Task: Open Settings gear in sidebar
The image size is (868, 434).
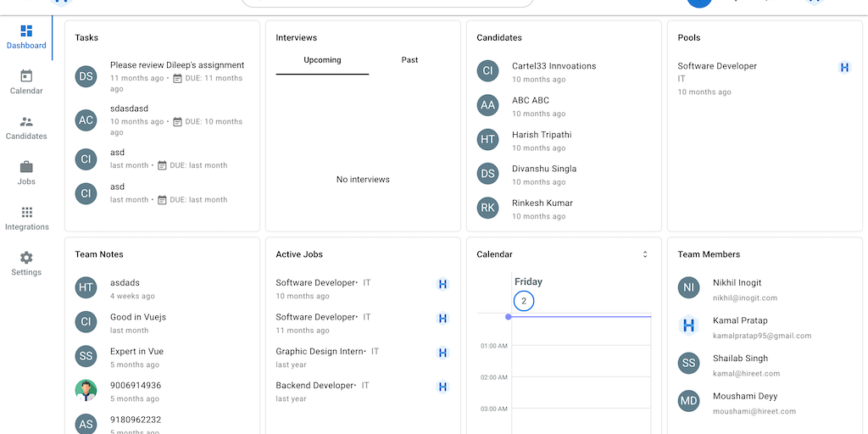Action: click(26, 258)
